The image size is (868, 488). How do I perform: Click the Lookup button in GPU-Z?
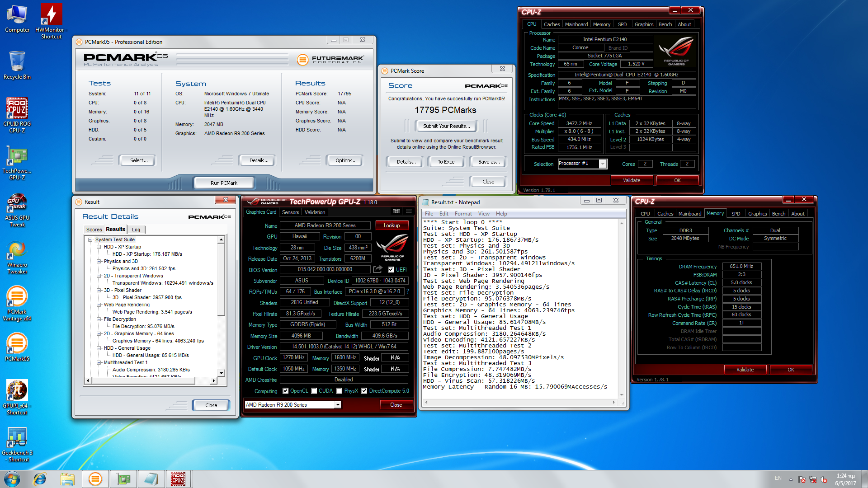(392, 225)
